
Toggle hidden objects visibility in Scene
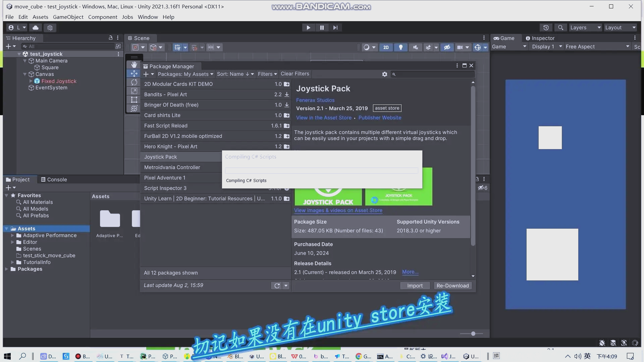pos(447,47)
